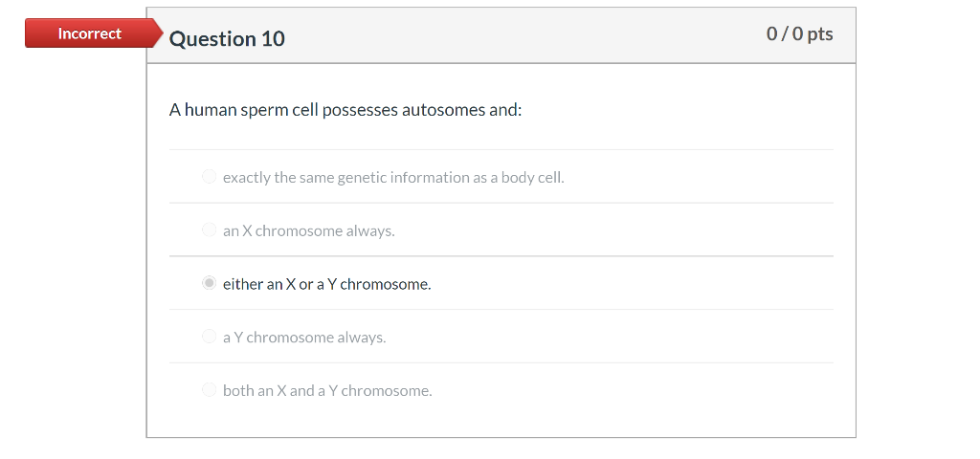Click the '0 / 0 pts' score label

click(799, 33)
